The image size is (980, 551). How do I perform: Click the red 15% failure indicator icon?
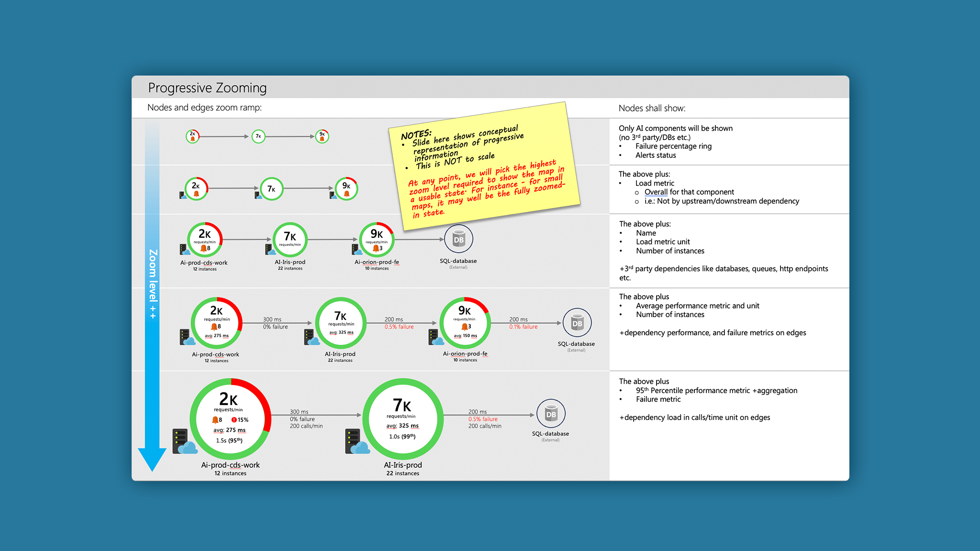tap(234, 420)
